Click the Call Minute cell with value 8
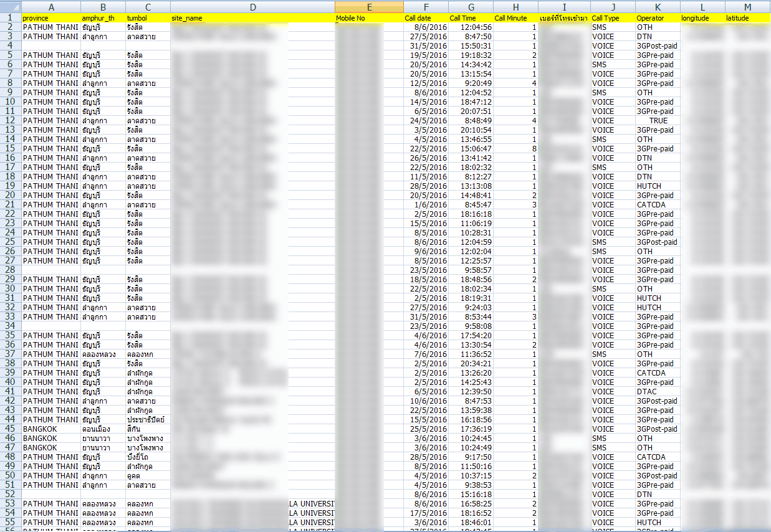Screen dimensions: 771x532 pos(515,149)
